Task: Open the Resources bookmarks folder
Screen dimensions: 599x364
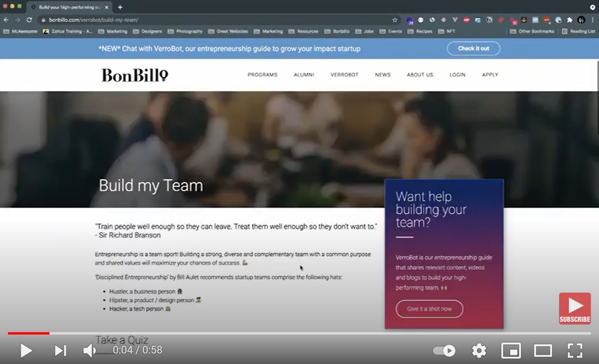Action: pyautogui.click(x=303, y=31)
